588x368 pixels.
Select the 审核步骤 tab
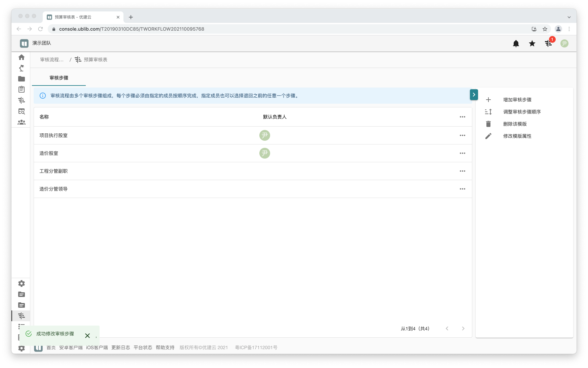pos(59,78)
